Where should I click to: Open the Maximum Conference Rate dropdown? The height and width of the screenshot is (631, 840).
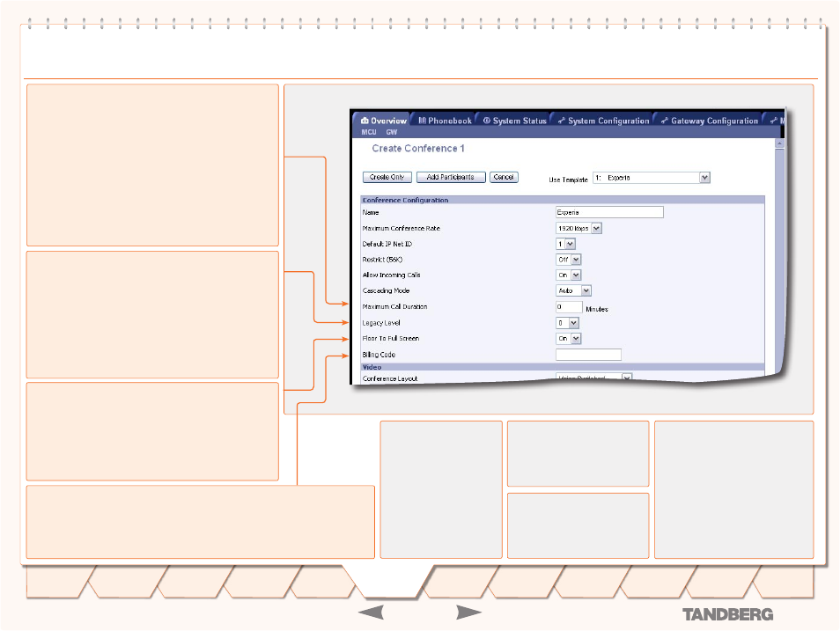(578, 228)
